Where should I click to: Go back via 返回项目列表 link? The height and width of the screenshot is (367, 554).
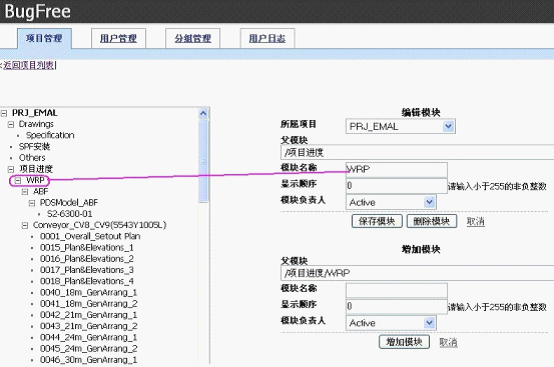coord(29,65)
